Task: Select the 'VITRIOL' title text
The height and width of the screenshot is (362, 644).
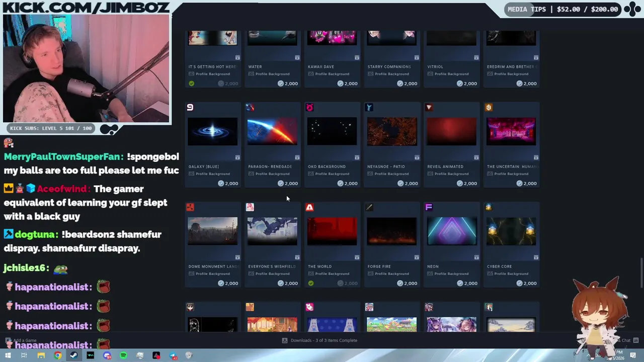Action: pos(435,66)
